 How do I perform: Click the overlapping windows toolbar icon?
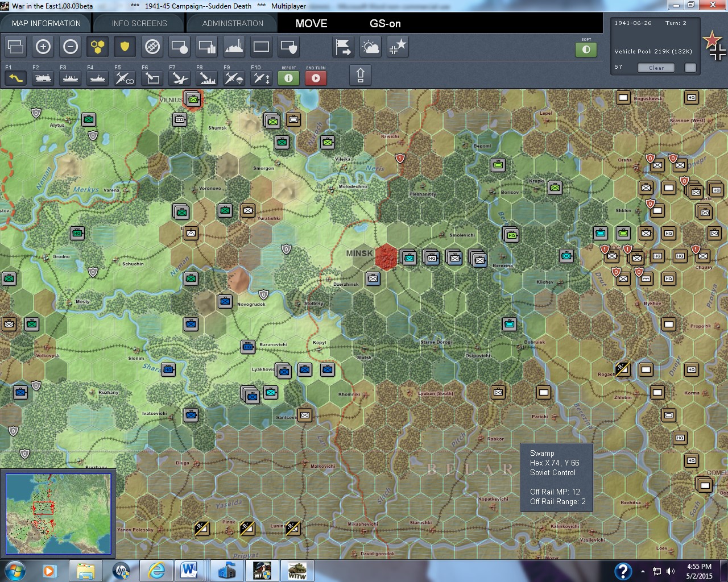tap(16, 47)
